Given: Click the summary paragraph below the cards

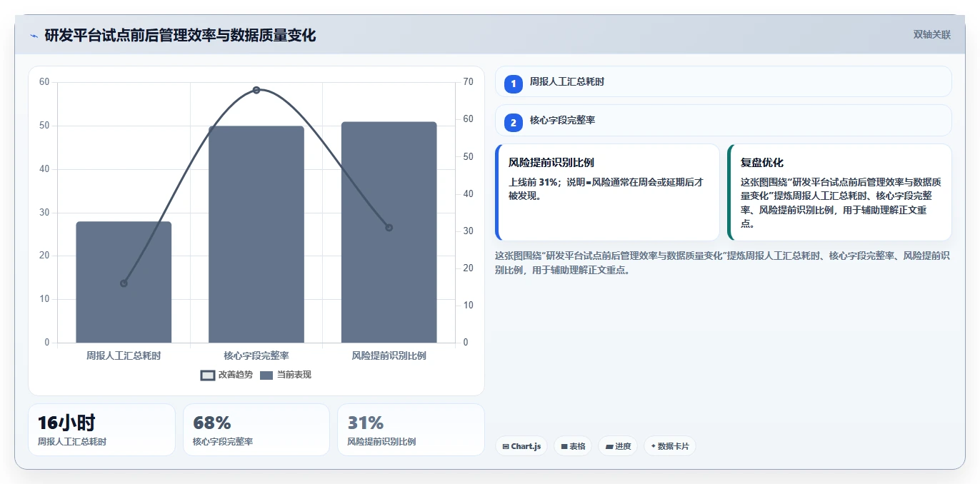Looking at the screenshot, I should 722,263.
